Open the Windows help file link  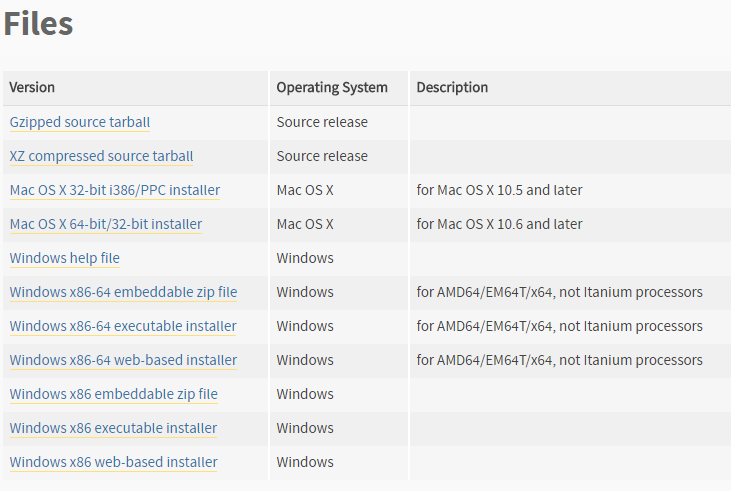65,258
